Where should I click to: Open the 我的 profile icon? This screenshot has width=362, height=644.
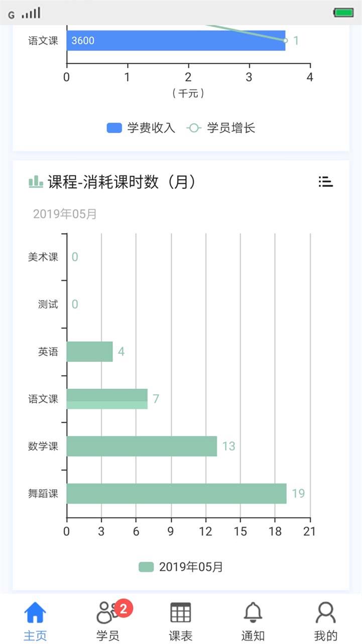[325, 613]
